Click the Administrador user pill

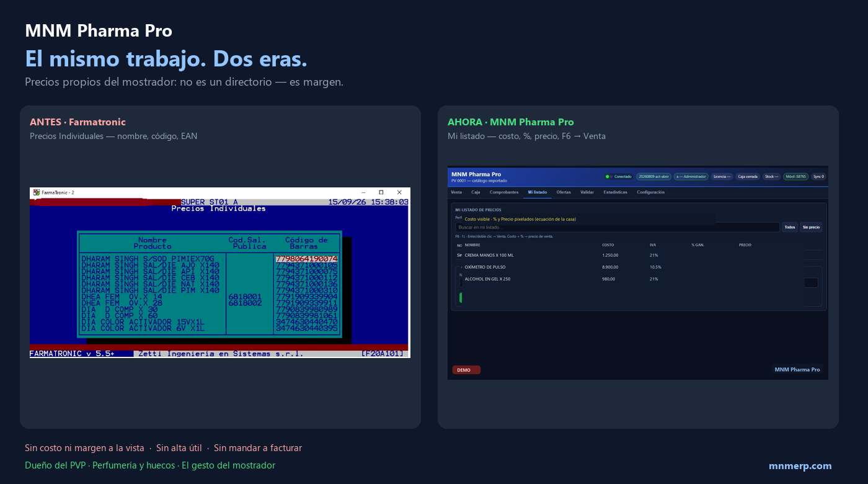691,176
